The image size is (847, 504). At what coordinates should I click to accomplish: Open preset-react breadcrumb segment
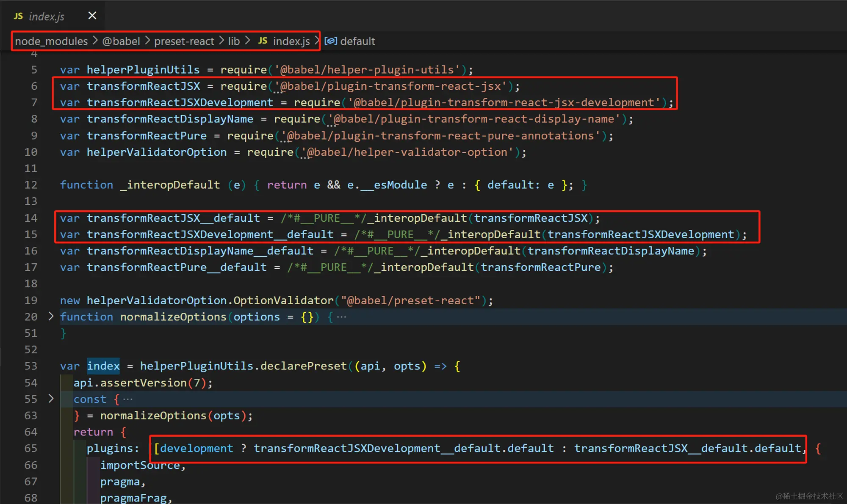184,41
